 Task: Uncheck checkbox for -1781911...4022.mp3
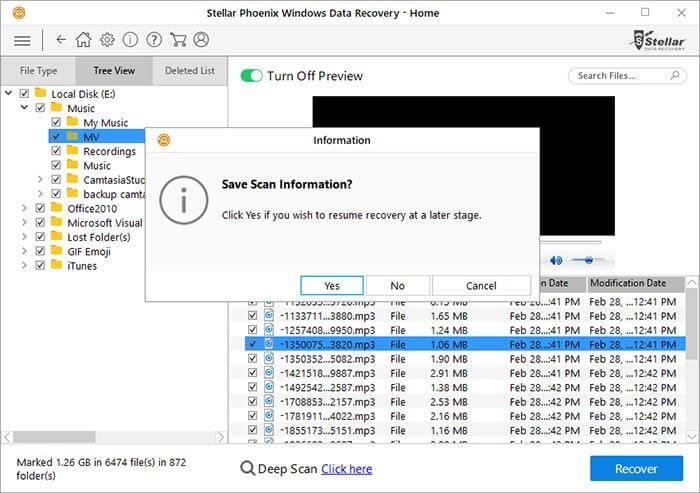coord(252,415)
